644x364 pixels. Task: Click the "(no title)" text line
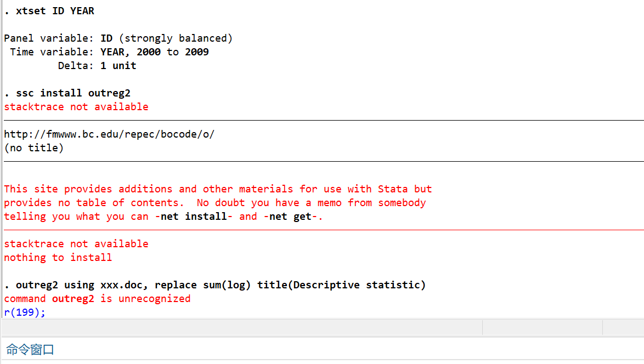coord(33,148)
